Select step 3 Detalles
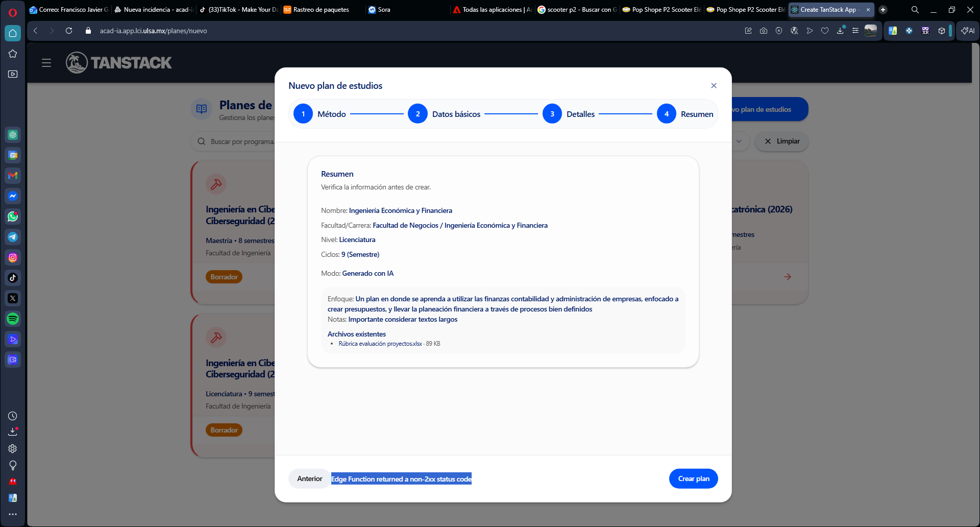This screenshot has width=980, height=527. (x=552, y=114)
